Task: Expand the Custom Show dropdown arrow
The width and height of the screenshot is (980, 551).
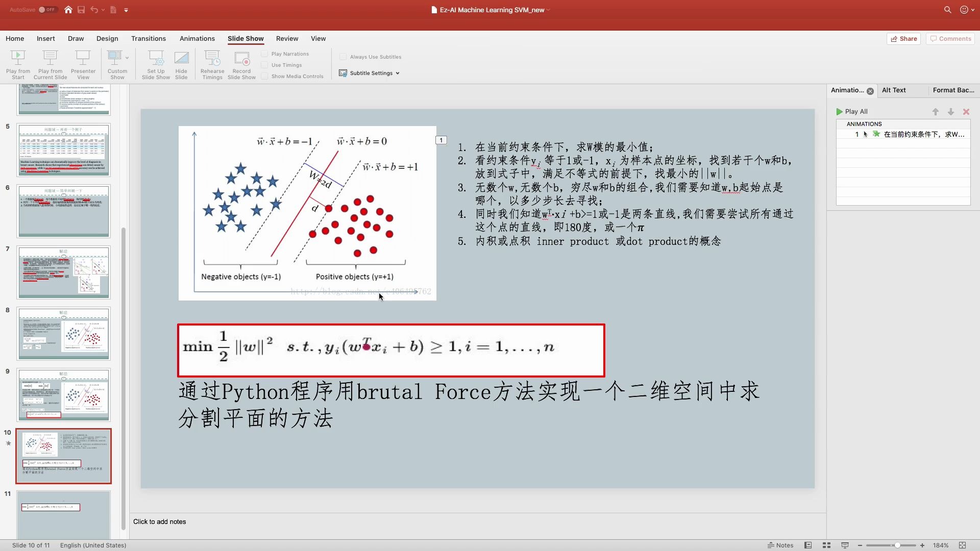Action: tap(127, 57)
